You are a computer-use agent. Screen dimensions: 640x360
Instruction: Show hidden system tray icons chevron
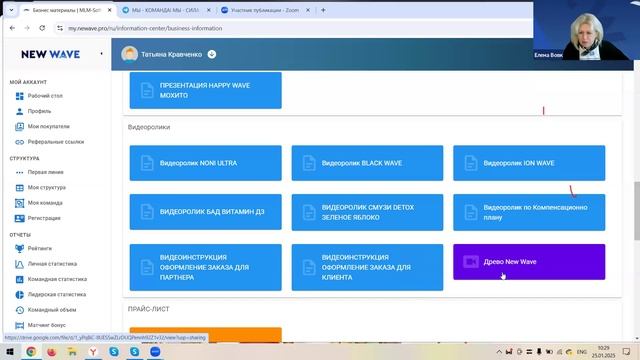point(499,352)
